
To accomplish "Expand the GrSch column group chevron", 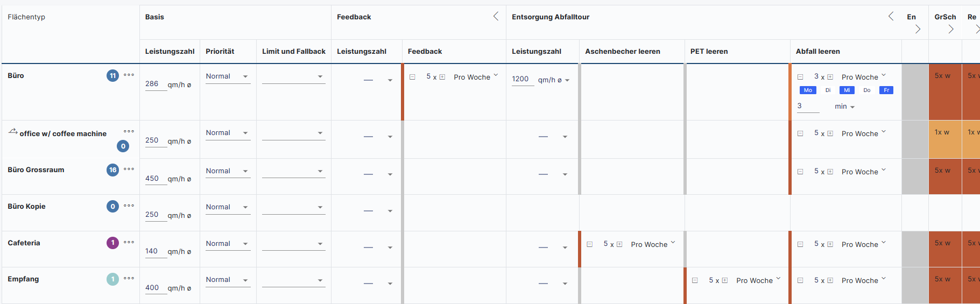I will pyautogui.click(x=951, y=29).
